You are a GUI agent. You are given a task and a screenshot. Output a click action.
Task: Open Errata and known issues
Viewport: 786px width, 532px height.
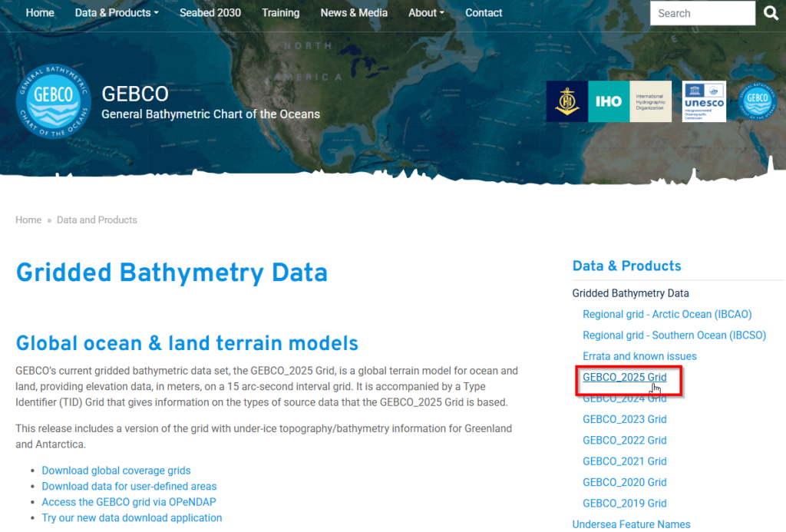(639, 355)
